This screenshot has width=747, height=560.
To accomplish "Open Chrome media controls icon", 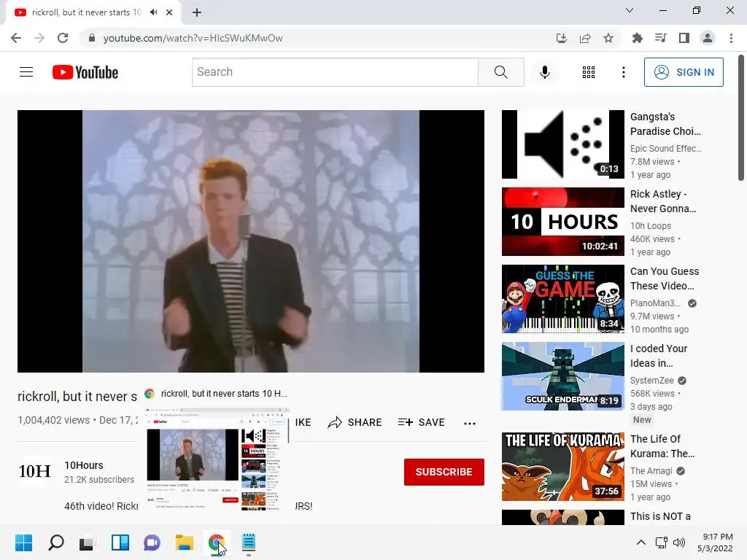I will click(x=661, y=38).
